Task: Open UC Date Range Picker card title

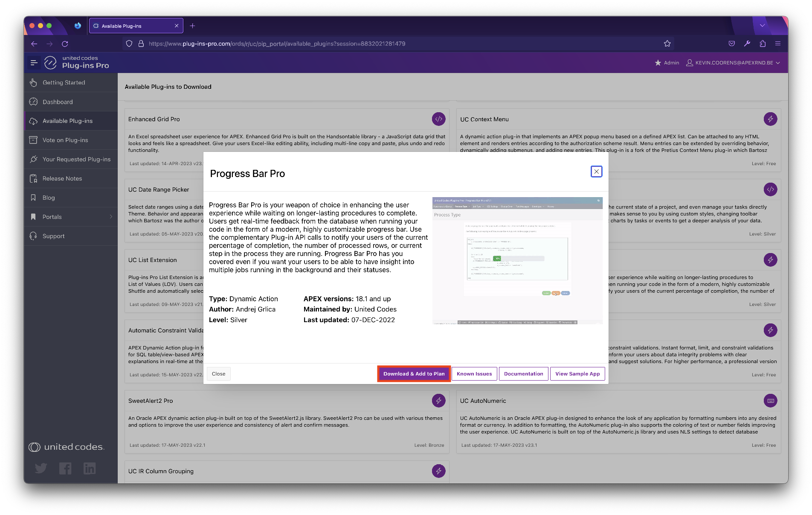Action: pos(159,190)
